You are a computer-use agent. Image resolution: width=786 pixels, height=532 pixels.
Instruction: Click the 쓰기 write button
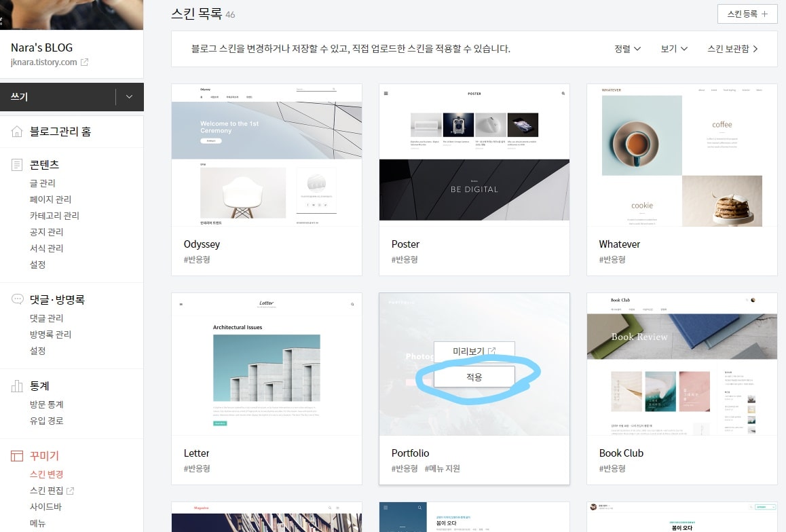tap(58, 96)
